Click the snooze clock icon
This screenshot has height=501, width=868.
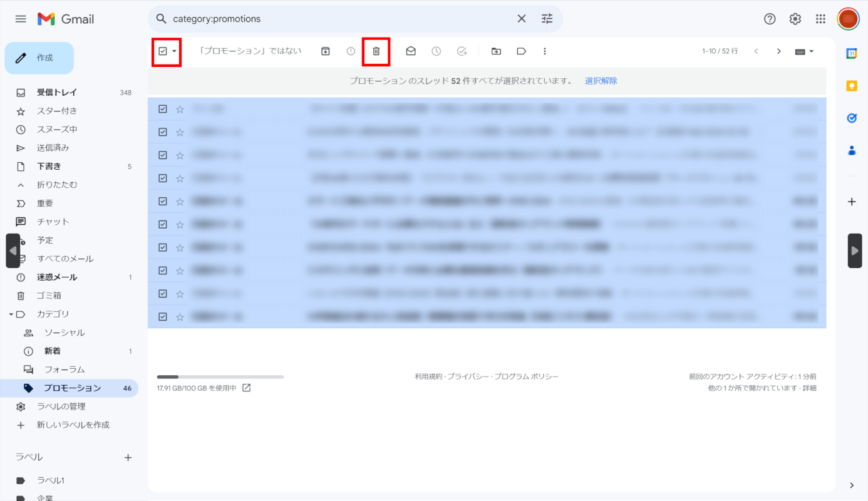coord(437,51)
